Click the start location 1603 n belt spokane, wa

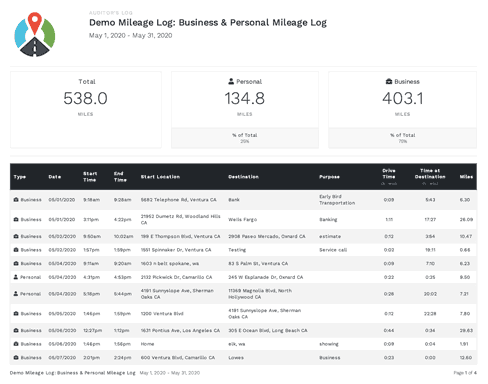(170, 263)
